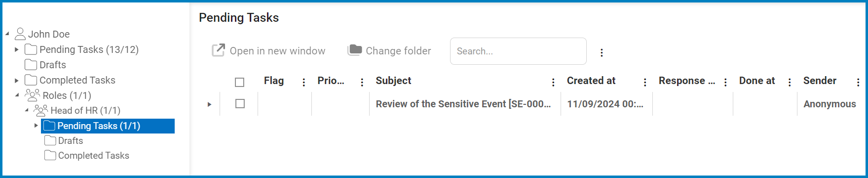Expand the Review of the Sensitive Event row
Screen dimensions: 868x178
click(209, 104)
